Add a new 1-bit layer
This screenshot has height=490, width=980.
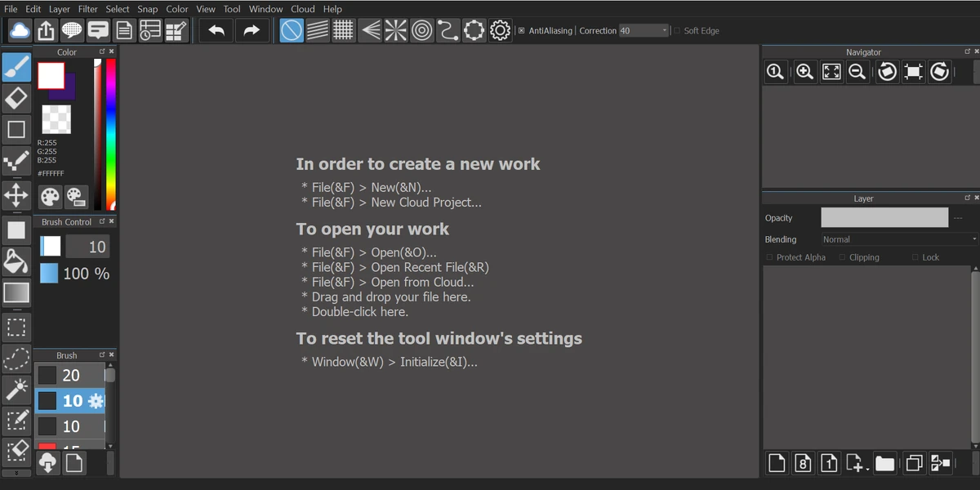coord(829,463)
